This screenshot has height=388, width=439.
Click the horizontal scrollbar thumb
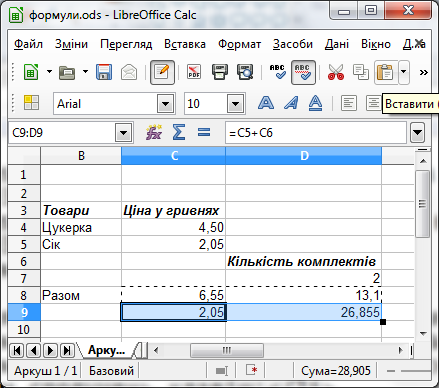tap(227, 350)
